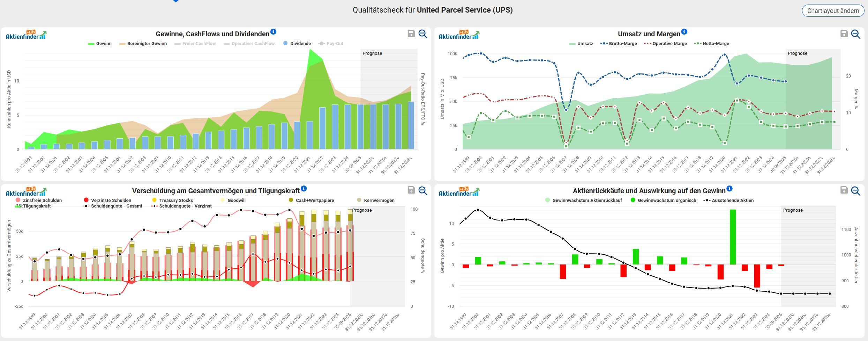Viewport: 868px width, 341px height.
Task: Reset zoom on Aktienrückkäufe chart
Action: [855, 190]
